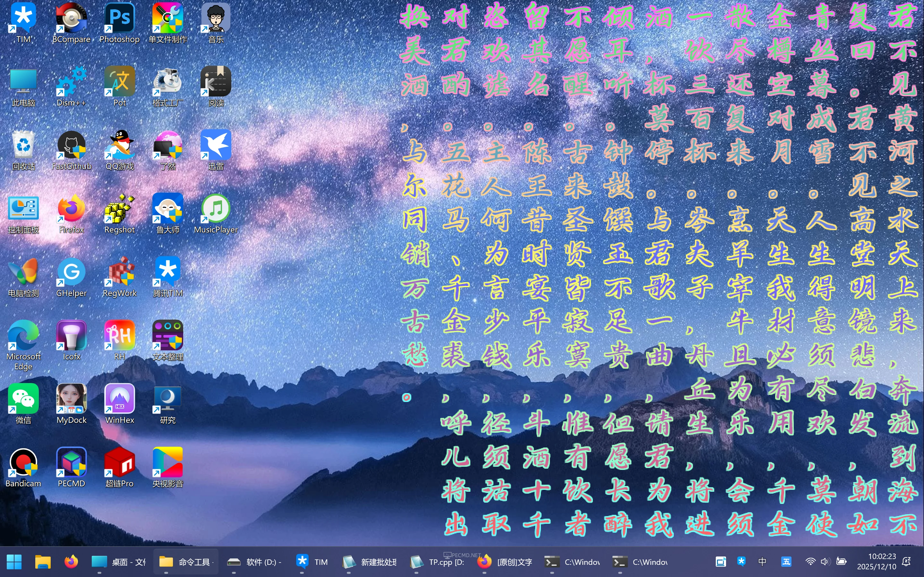924x577 pixels.
Task: Click the Wubi input method tray icon
Action: tap(786, 562)
